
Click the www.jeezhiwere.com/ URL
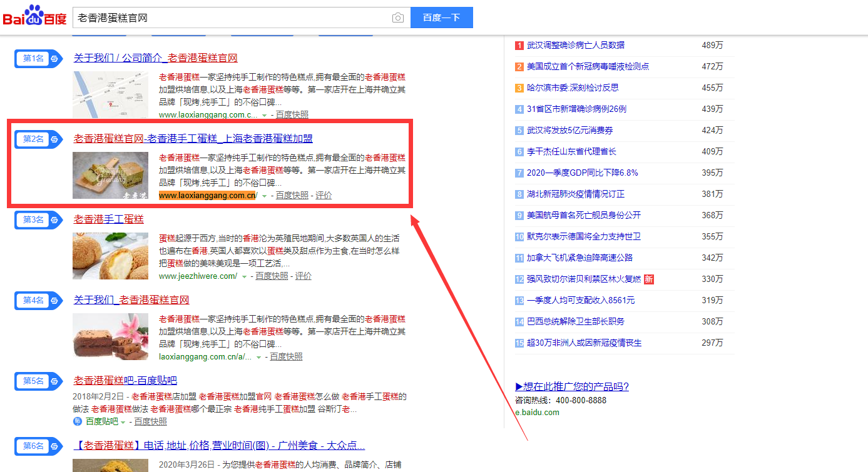point(198,276)
